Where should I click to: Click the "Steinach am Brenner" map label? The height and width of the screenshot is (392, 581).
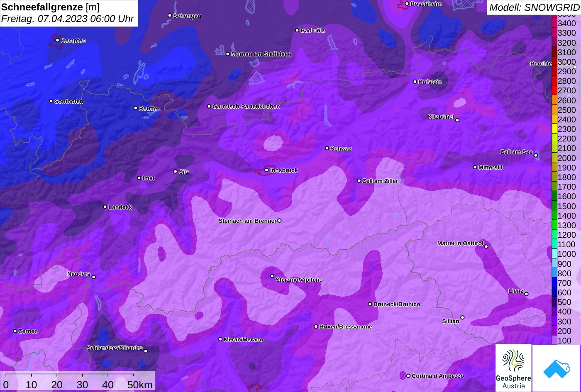click(x=247, y=221)
